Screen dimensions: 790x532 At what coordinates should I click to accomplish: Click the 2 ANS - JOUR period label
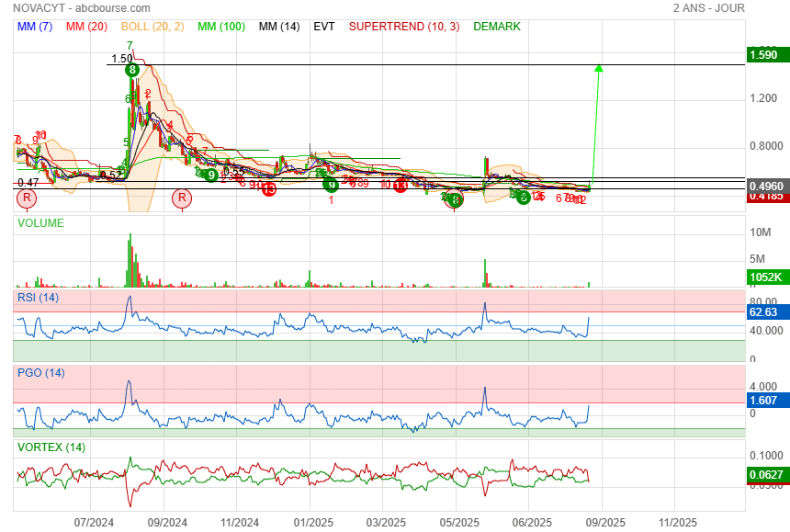click(x=708, y=8)
